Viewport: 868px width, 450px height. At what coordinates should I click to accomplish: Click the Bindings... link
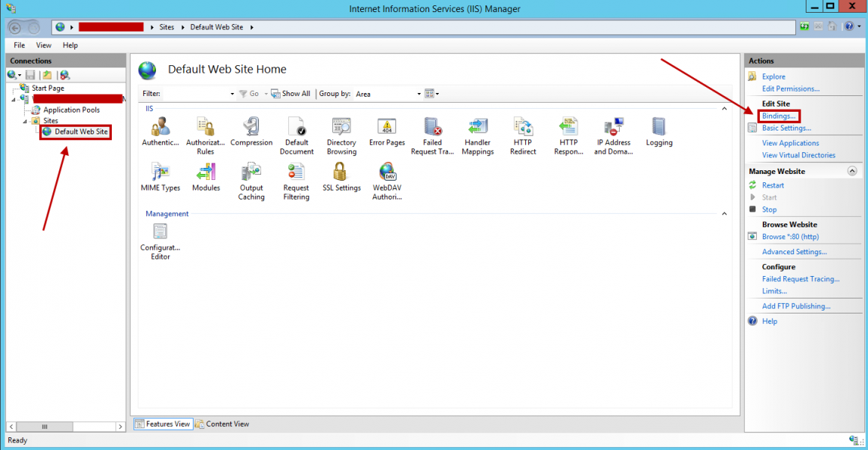click(779, 115)
